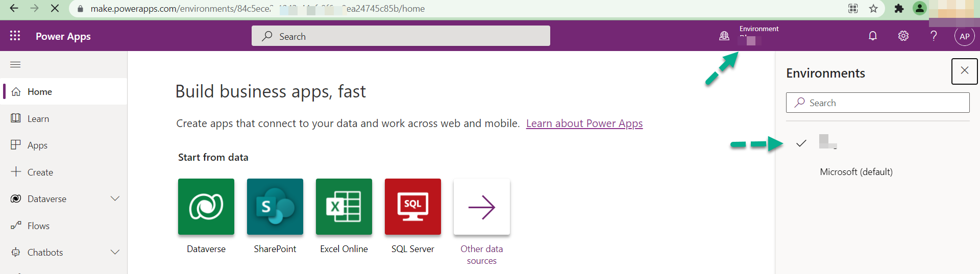Viewport: 980px width, 274px height.
Task: Open the Settings gear icon
Action: (x=903, y=36)
